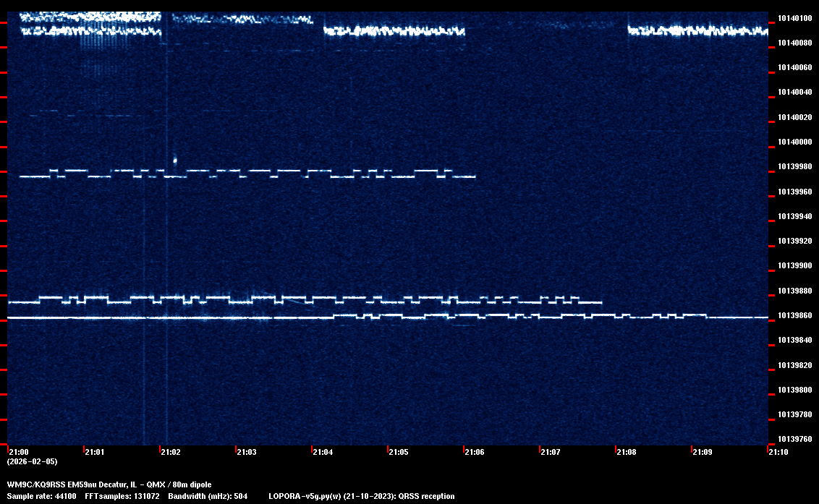Select the 10140000 frequency scale label
The height and width of the screenshot is (504, 819).
tap(794, 142)
